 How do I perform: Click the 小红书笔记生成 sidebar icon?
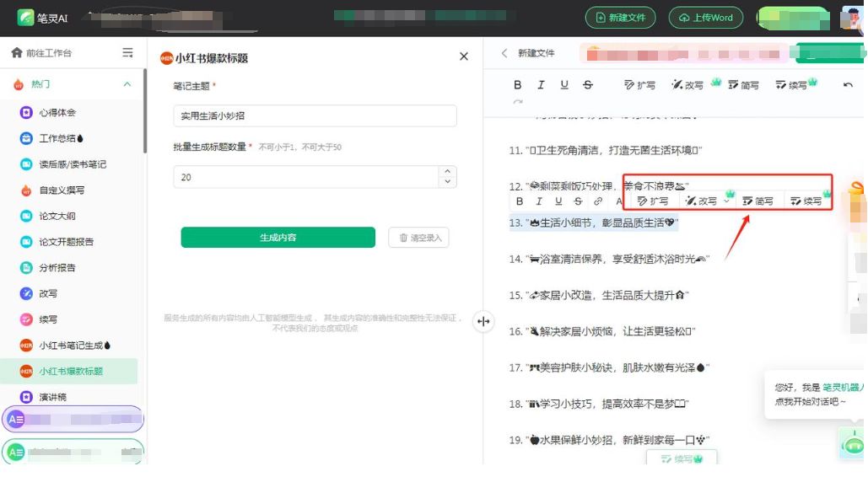click(26, 346)
